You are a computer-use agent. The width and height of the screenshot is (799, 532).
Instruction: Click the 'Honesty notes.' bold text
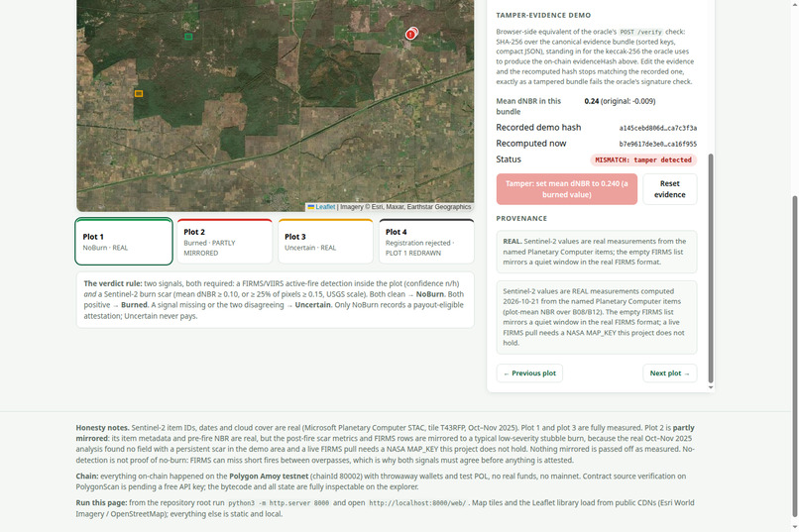[x=102, y=428]
